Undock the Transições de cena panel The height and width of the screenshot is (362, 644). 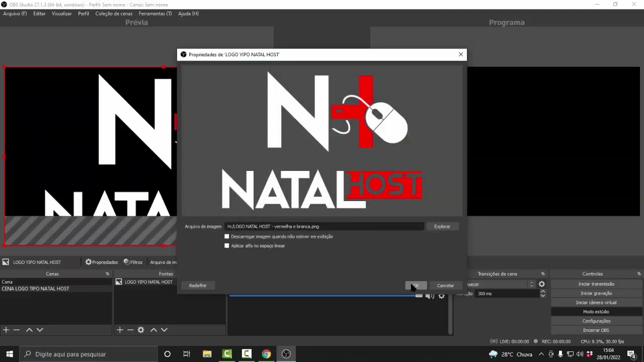click(x=543, y=274)
